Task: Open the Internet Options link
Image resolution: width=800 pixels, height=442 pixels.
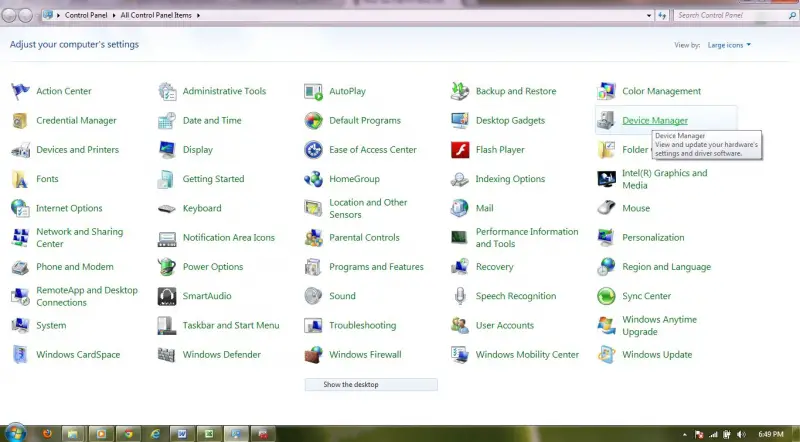Action: point(69,208)
